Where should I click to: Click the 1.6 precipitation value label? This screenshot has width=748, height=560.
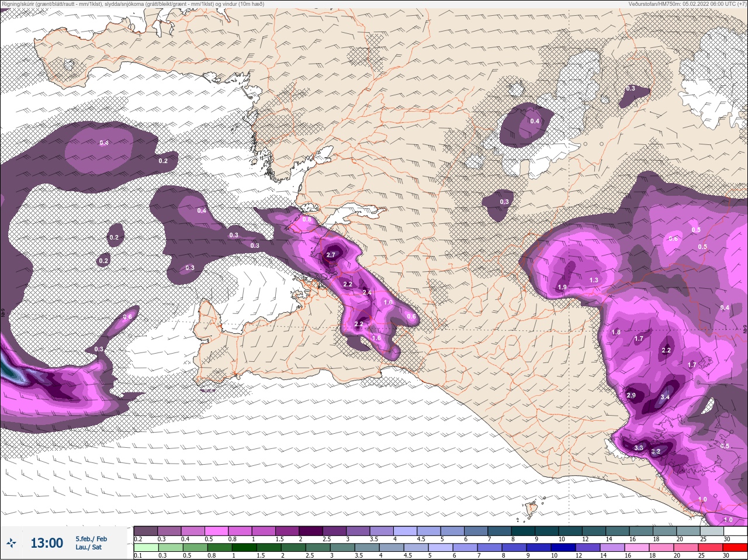[x=376, y=338]
